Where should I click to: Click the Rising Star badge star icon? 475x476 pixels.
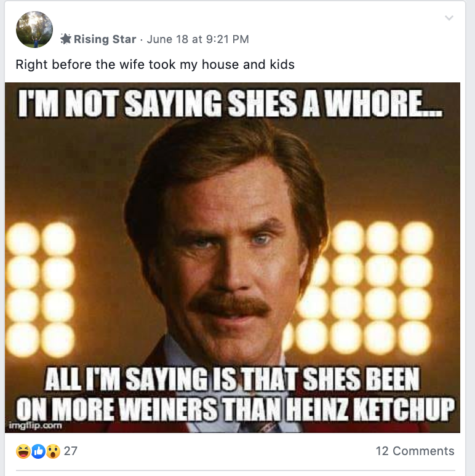click(x=66, y=39)
